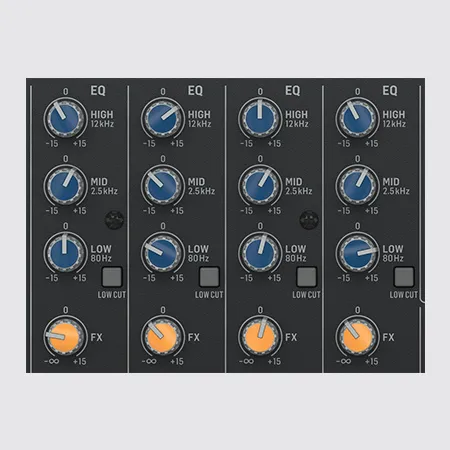450x450 pixels.
Task: Click the EQ label on channel four
Action: pyautogui.click(x=390, y=91)
